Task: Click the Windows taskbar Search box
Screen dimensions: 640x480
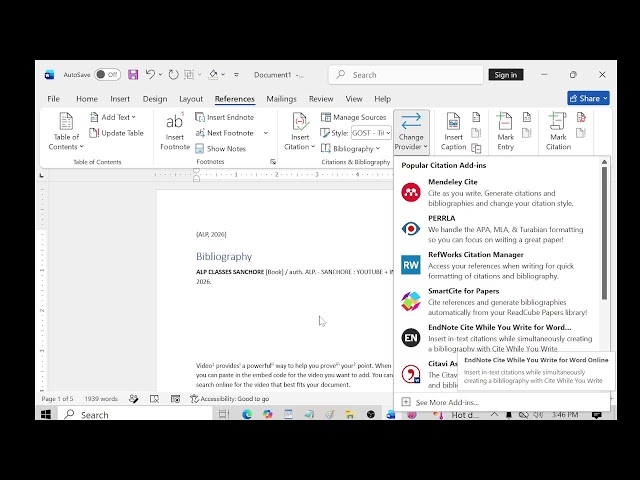Action: tap(137, 415)
